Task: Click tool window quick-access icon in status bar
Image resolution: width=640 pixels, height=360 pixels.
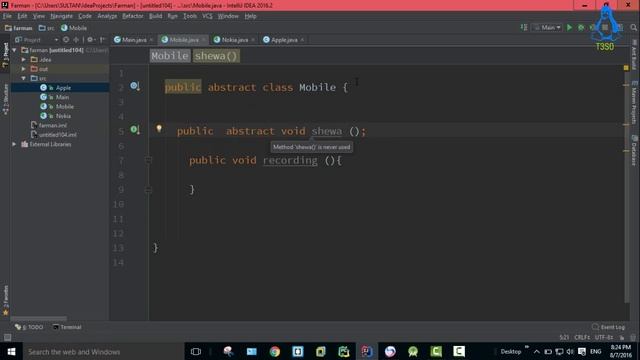Action: pos(7,338)
